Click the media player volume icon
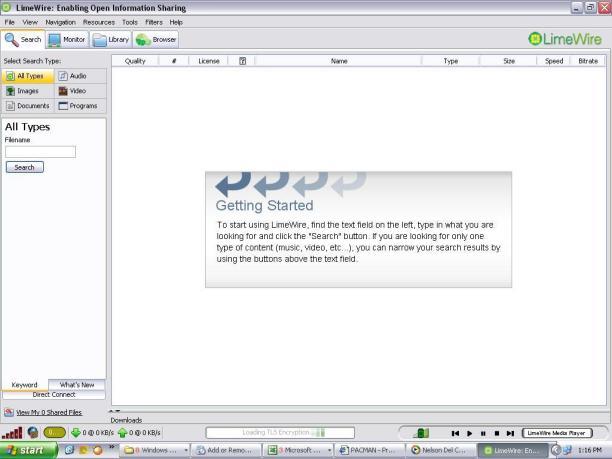Image resolution: width=612 pixels, height=459 pixels. 421,433
